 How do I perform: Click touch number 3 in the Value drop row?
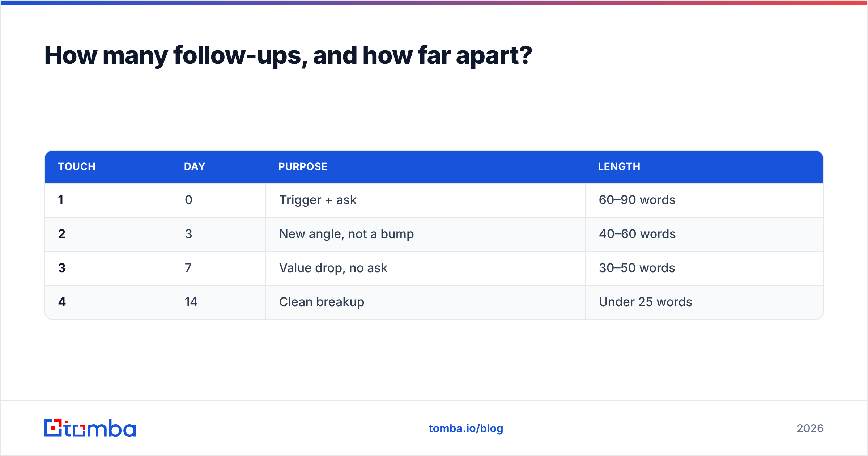point(62,268)
